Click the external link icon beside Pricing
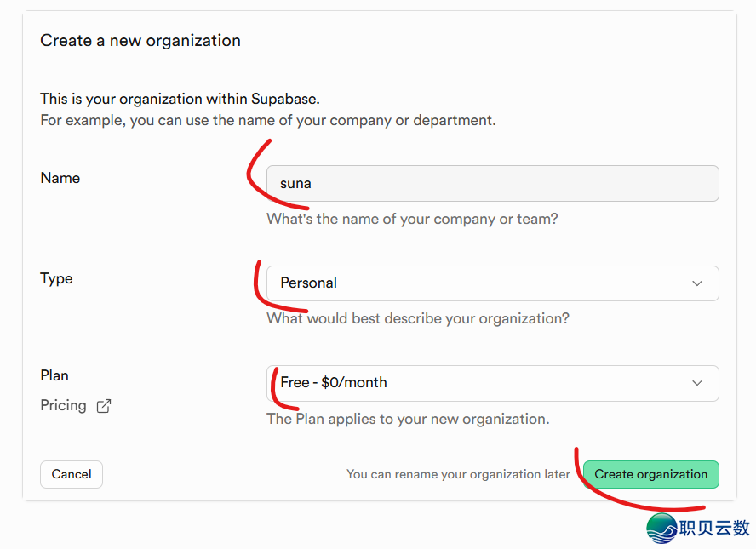756x549 pixels. pos(104,406)
